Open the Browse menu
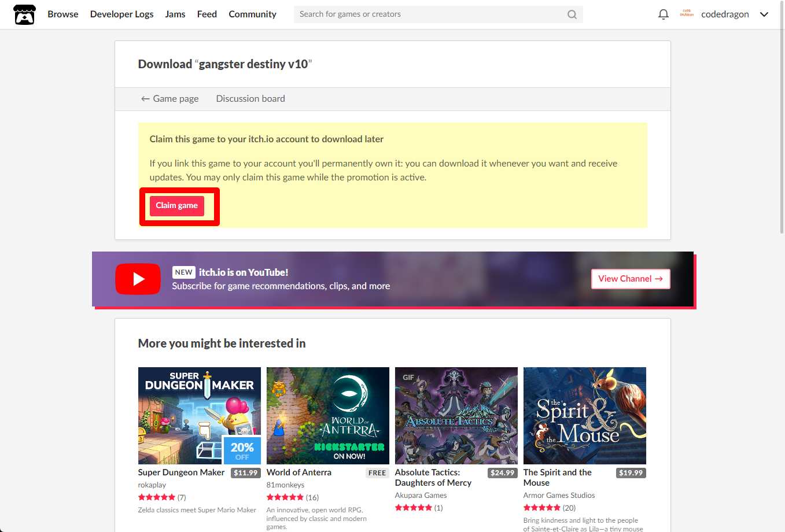 [63, 14]
